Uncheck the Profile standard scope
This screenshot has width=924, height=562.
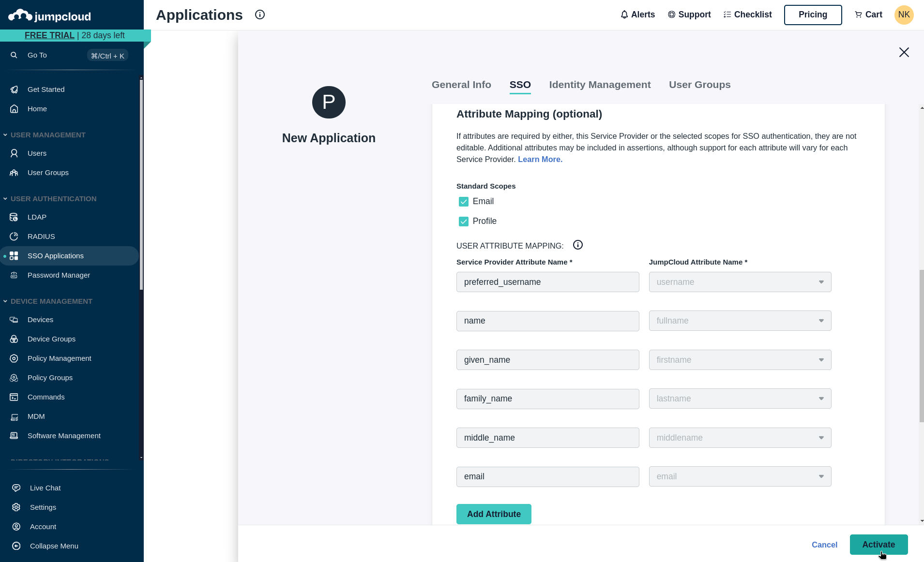click(463, 221)
